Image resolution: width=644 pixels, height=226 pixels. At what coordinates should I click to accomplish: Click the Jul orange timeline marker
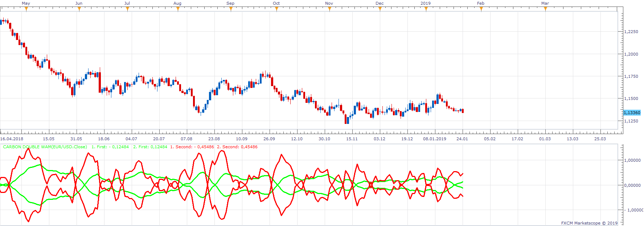(x=127, y=9)
